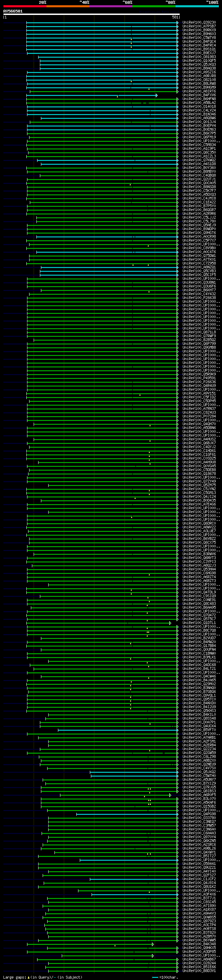Select the UniRef100_A9SZI6 label
Image resolution: width=222 pixels, height=980 pixels.
click(199, 72)
